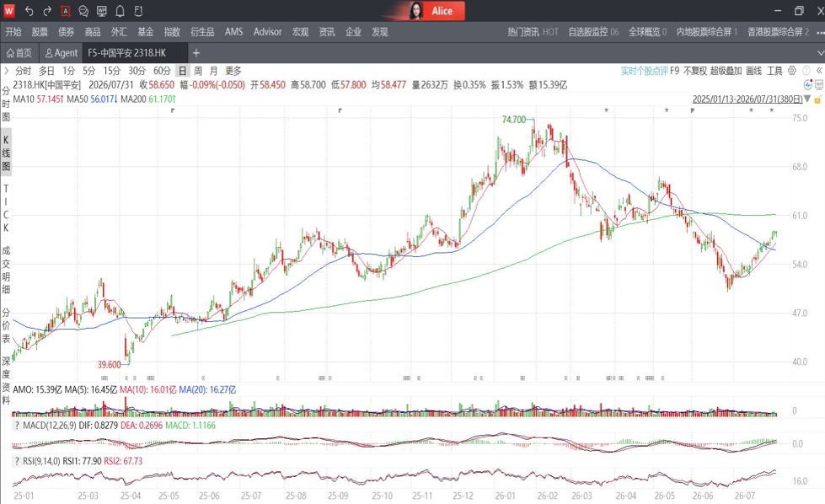Click the 超级叠加 button
825x504 pixels.
pos(726,71)
